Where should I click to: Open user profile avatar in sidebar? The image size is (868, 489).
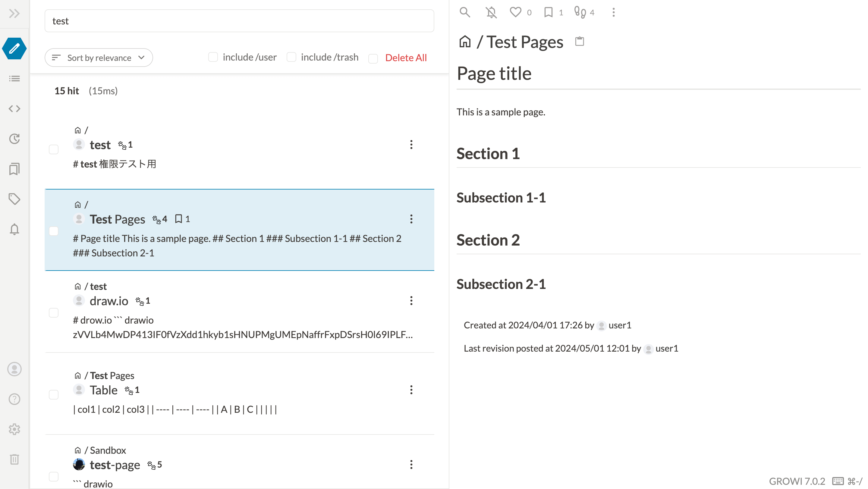(14, 369)
